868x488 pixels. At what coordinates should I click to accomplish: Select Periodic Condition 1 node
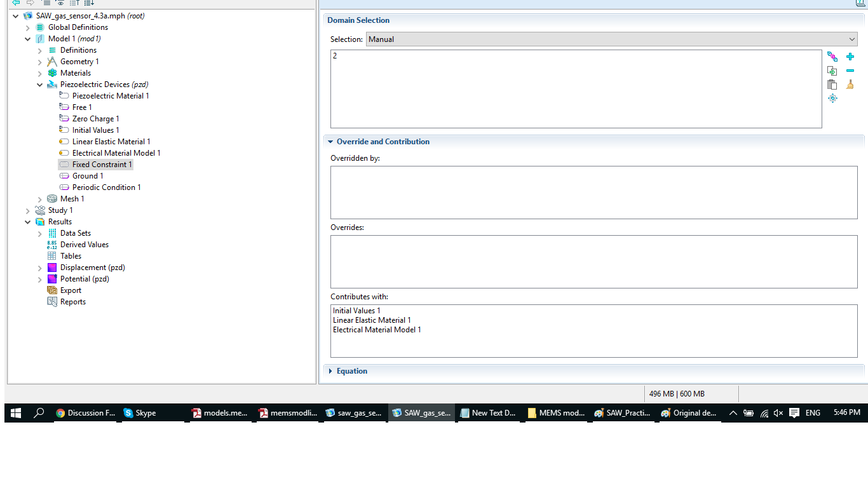(x=106, y=187)
